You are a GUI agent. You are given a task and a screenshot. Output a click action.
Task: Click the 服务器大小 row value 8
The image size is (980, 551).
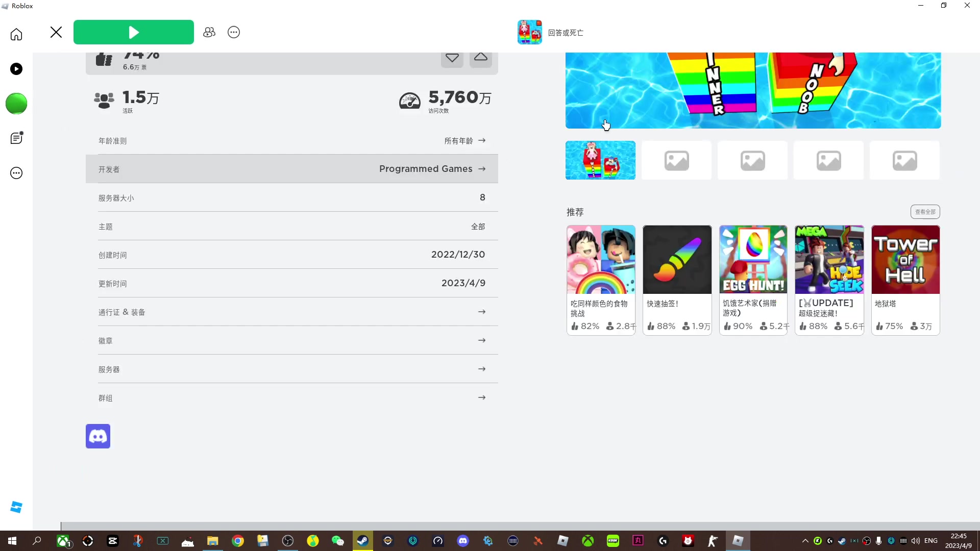pos(482,197)
